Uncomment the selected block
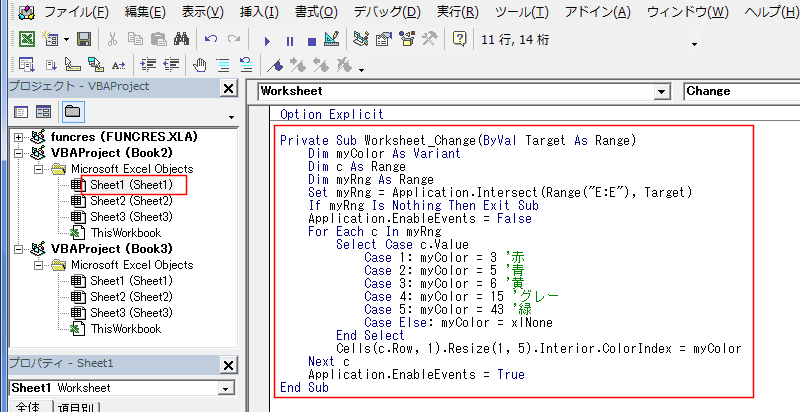Screen dimensions: 800x412 click(246, 65)
